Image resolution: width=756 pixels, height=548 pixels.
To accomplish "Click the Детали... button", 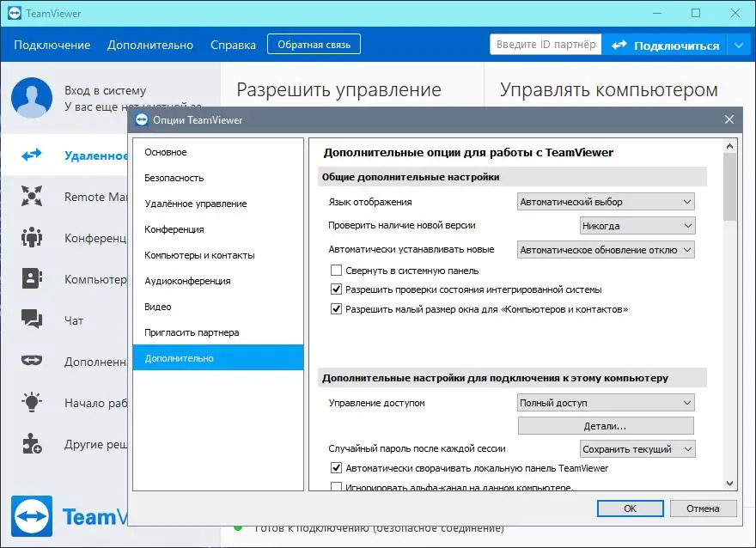I will point(606,424).
